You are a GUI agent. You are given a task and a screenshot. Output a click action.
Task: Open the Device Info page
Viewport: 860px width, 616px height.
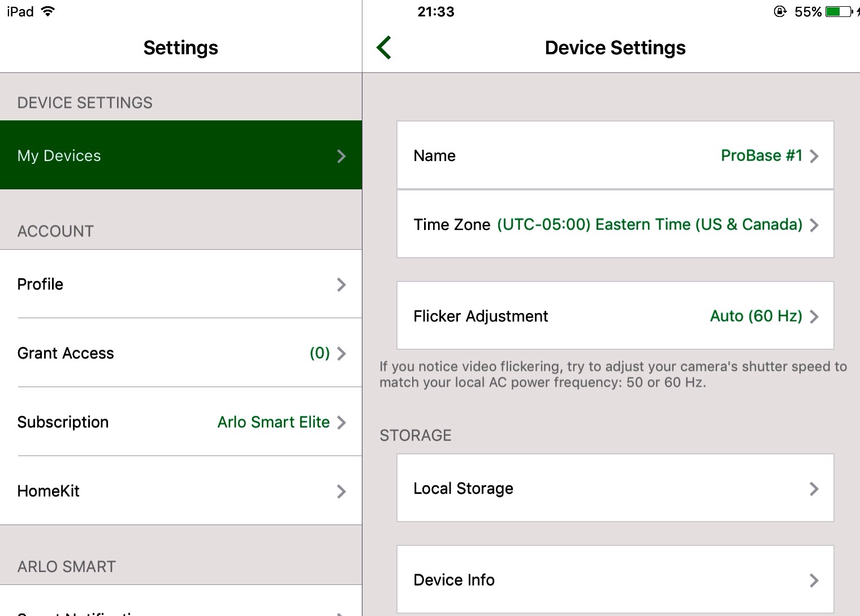pyautogui.click(x=615, y=579)
